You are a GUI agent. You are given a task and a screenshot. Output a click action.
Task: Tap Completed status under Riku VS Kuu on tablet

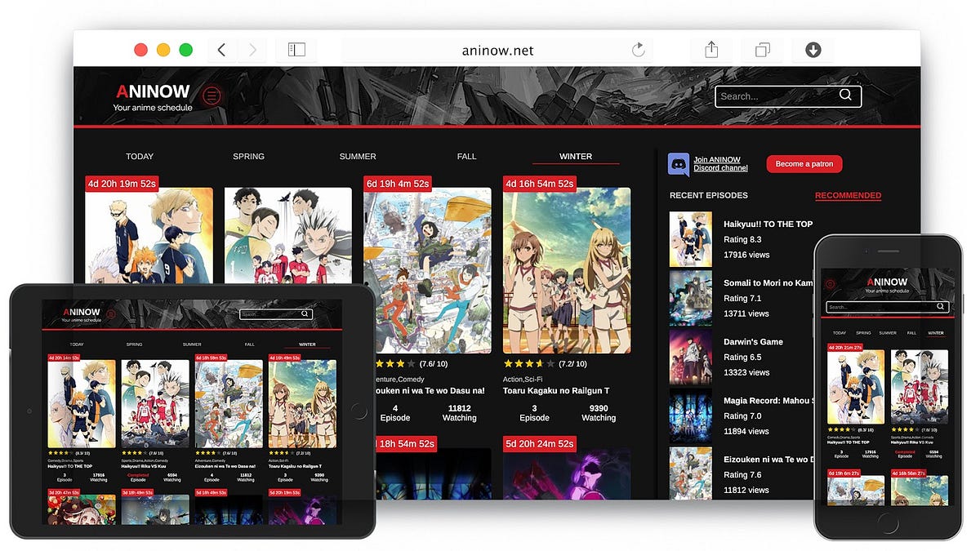[x=138, y=473]
